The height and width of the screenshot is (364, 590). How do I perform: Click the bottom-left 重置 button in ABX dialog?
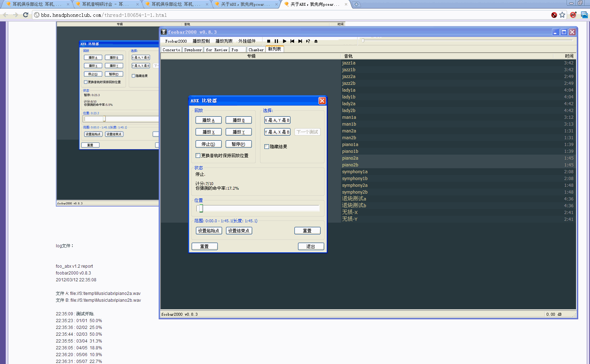205,247
